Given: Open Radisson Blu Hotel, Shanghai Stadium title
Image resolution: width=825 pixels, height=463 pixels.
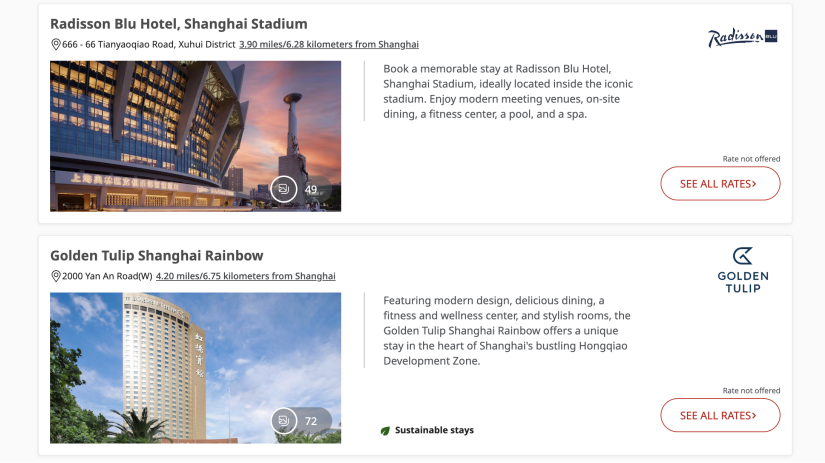Looking at the screenshot, I should pos(178,24).
